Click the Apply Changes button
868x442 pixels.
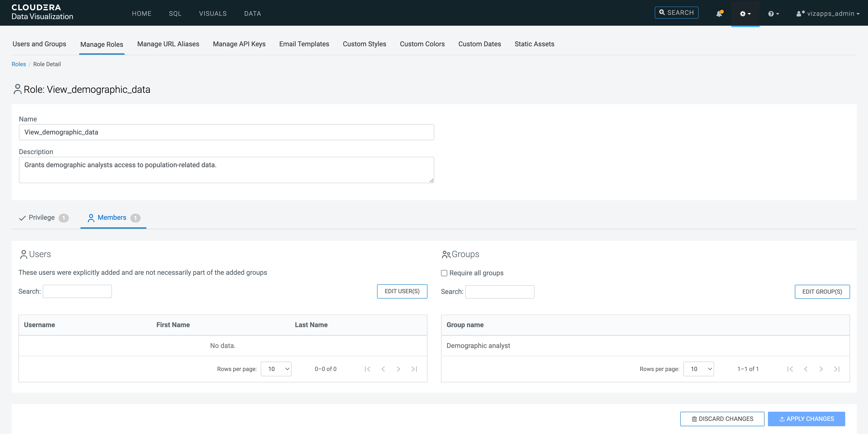pyautogui.click(x=806, y=419)
